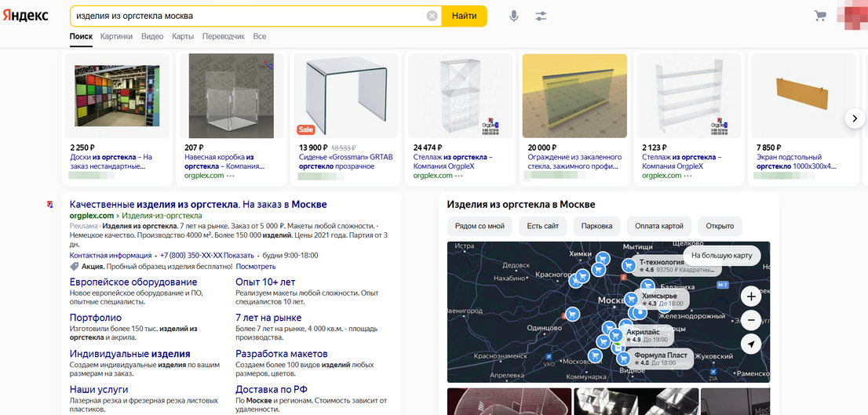Image resolution: width=868 pixels, height=415 pixels.
Task: Switch to the Картинки tab
Action: pos(116,37)
